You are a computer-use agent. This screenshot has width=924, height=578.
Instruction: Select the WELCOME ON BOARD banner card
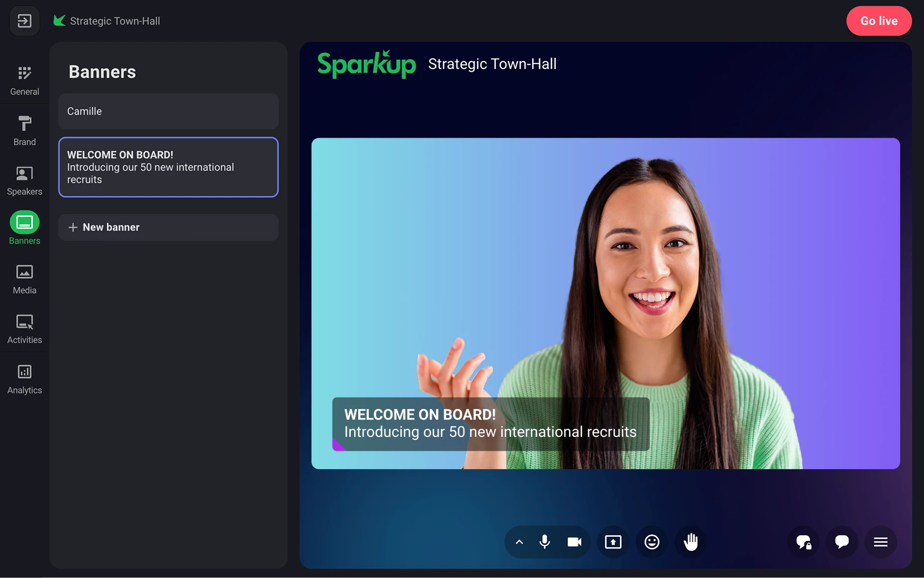[x=168, y=167]
